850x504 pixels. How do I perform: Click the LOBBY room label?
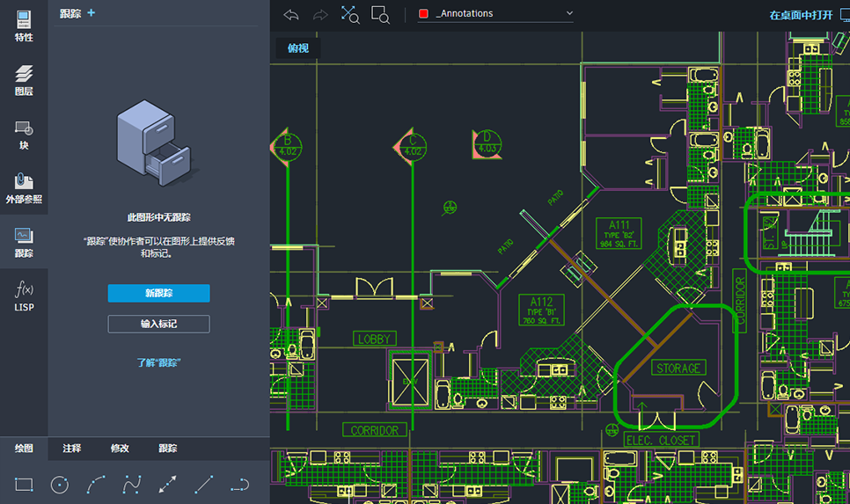click(374, 339)
